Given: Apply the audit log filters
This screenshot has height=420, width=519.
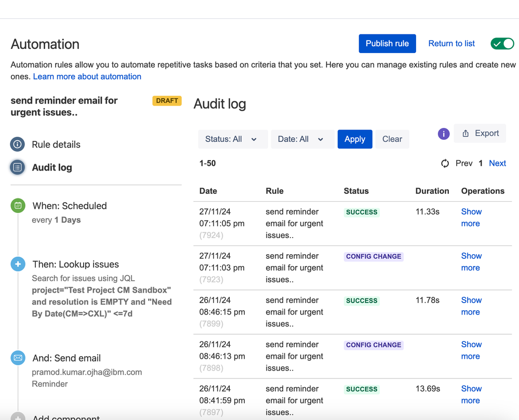Looking at the screenshot, I should coord(355,139).
